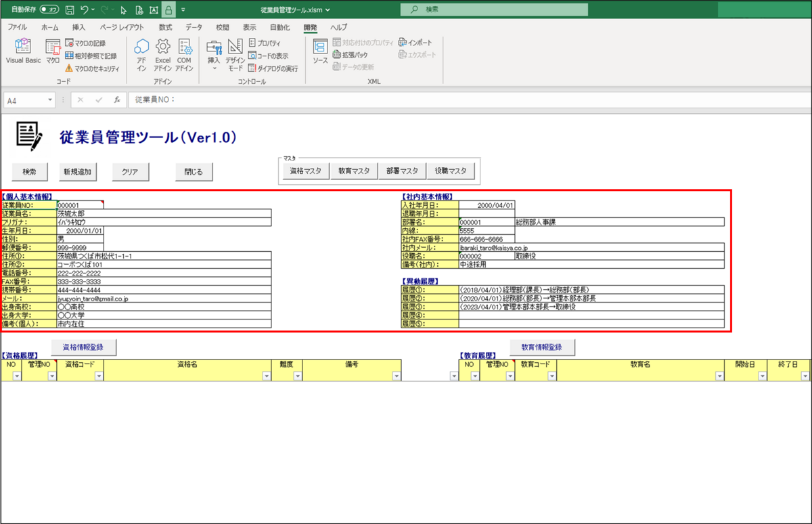Expand the Name Box dropdown
Image resolution: width=812 pixels, height=524 pixels.
coord(50,100)
